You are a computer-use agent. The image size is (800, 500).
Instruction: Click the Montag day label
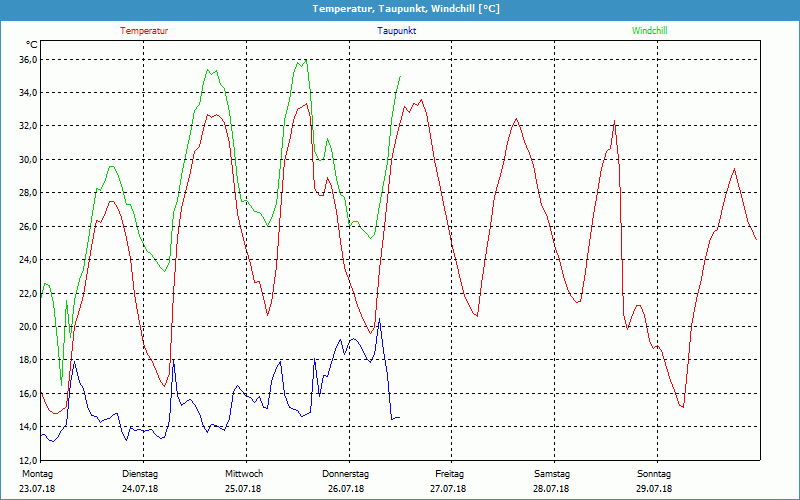point(37,474)
